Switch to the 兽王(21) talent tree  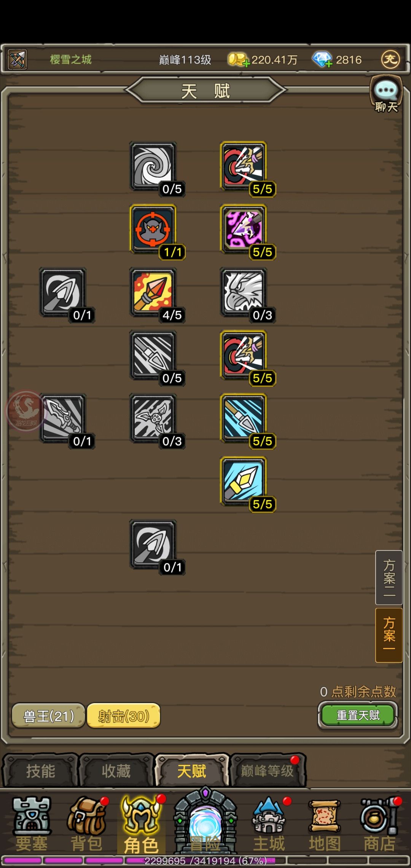click(49, 716)
